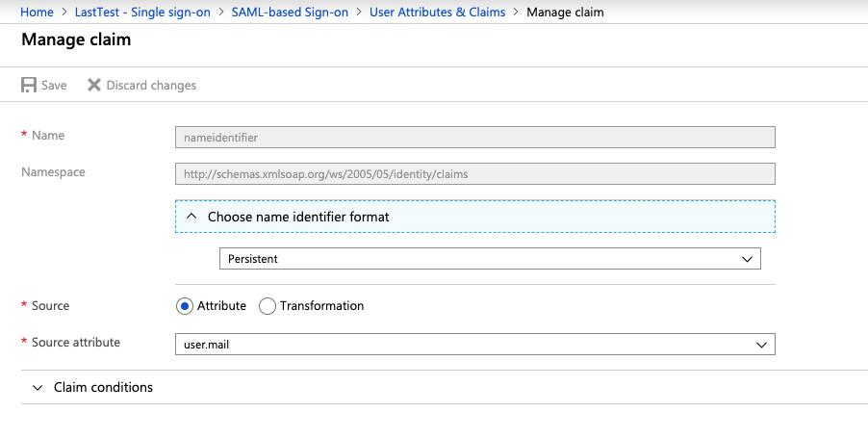Click the Discard changes X icon
The image size is (868, 438).
tap(94, 85)
